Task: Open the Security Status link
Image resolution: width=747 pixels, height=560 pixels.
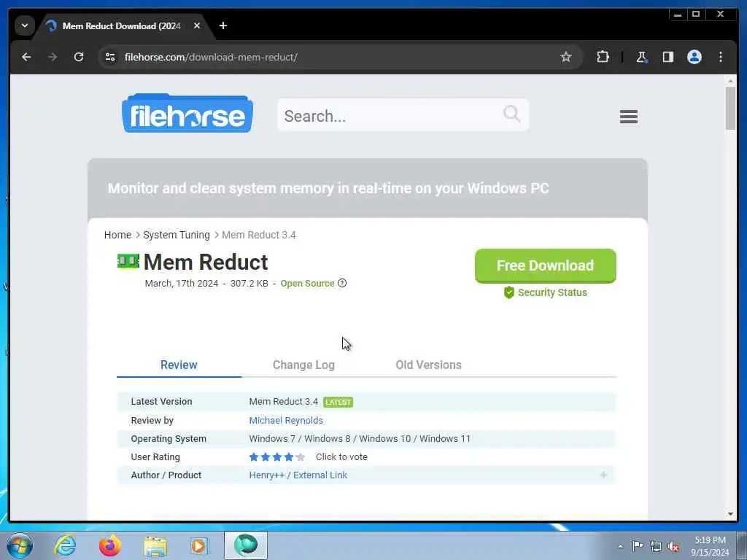Action: coord(552,292)
